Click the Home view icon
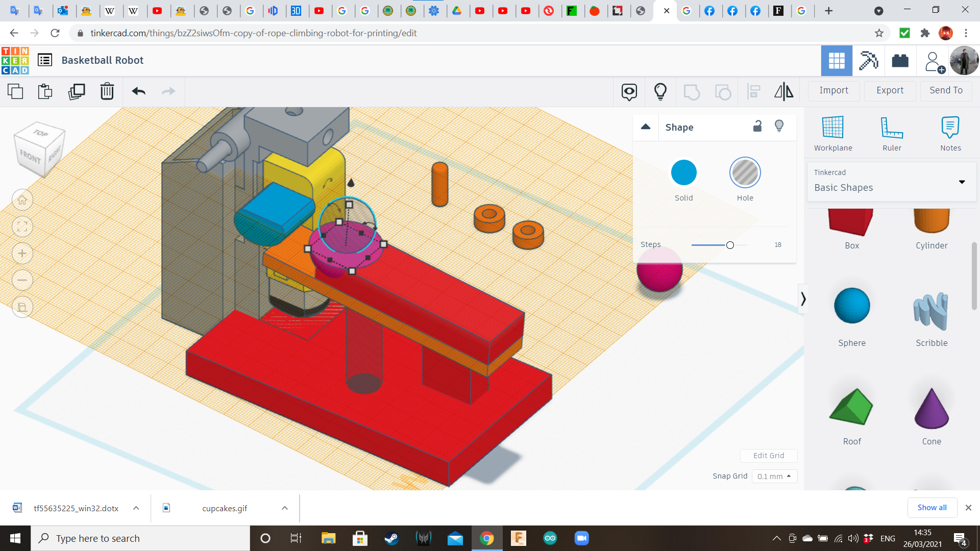The width and height of the screenshot is (980, 551). point(22,199)
